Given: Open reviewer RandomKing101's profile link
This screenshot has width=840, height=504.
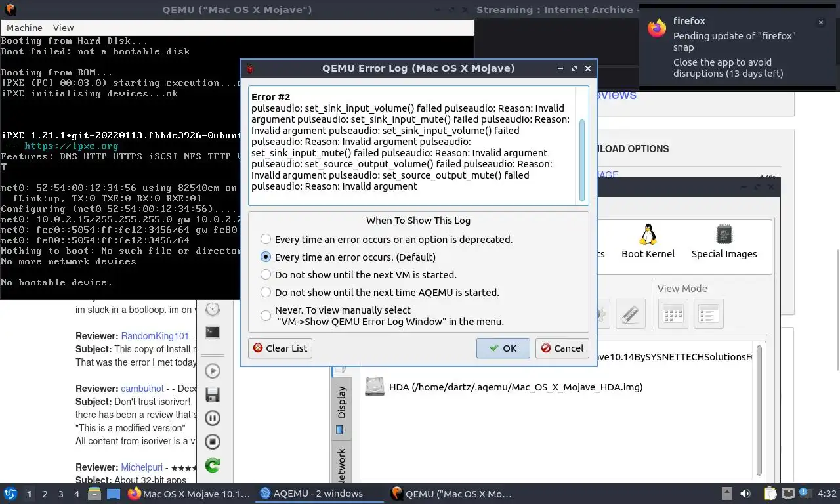Looking at the screenshot, I should 155,336.
